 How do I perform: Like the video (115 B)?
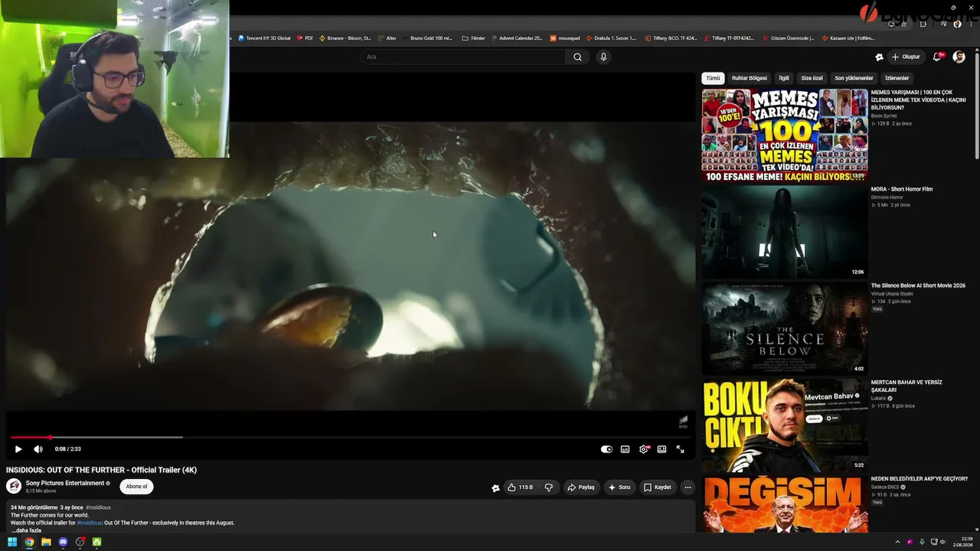pyautogui.click(x=520, y=487)
